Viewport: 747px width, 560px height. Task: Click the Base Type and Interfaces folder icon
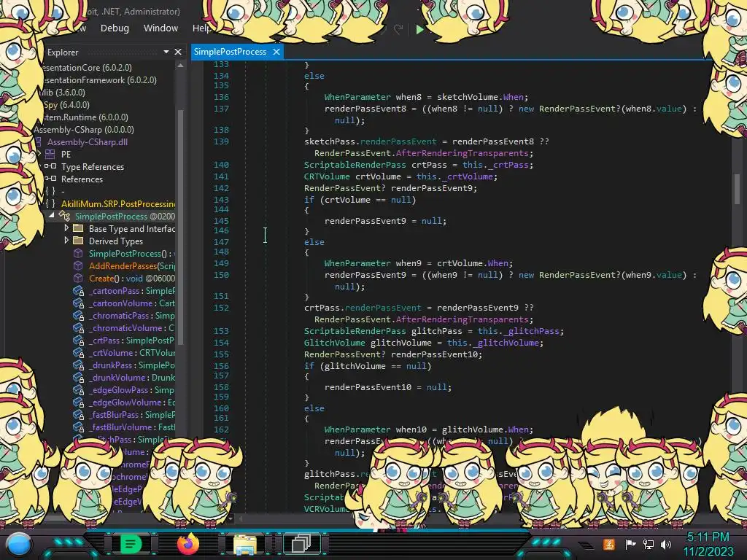click(x=78, y=228)
